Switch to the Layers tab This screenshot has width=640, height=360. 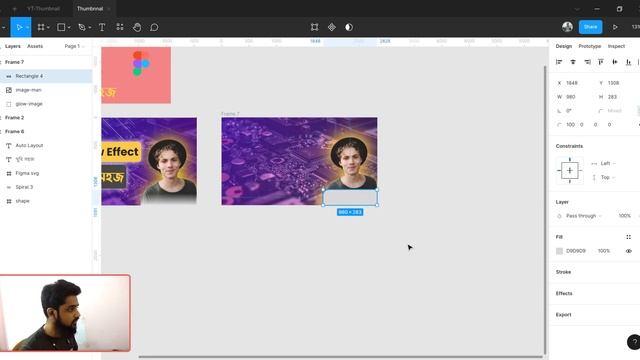[x=13, y=46]
